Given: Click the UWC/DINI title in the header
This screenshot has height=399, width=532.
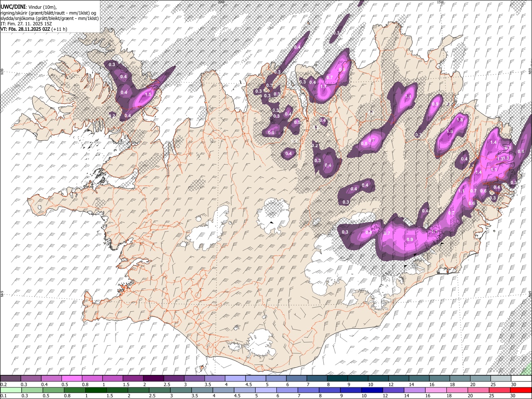Looking at the screenshot, I should [x=13, y=6].
